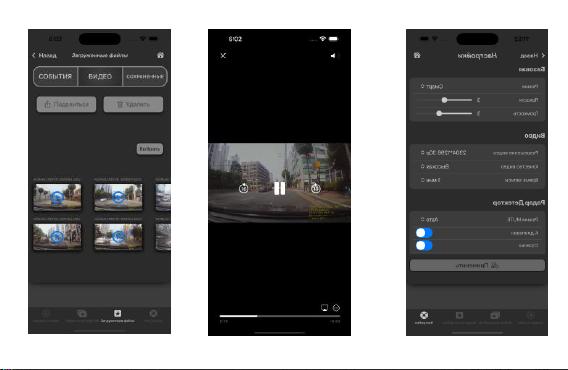Image resolution: width=568 pixels, height=370 pixels.
Task: Mute video using the speaker icon
Action: click(x=333, y=55)
